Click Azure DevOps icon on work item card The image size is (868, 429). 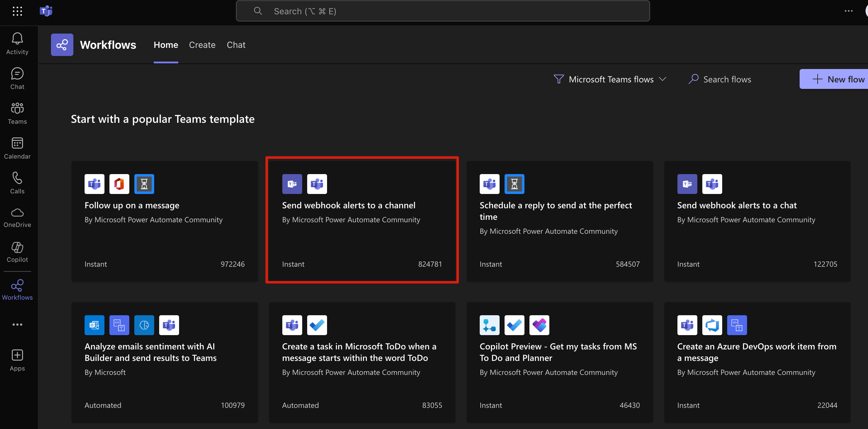tap(712, 325)
